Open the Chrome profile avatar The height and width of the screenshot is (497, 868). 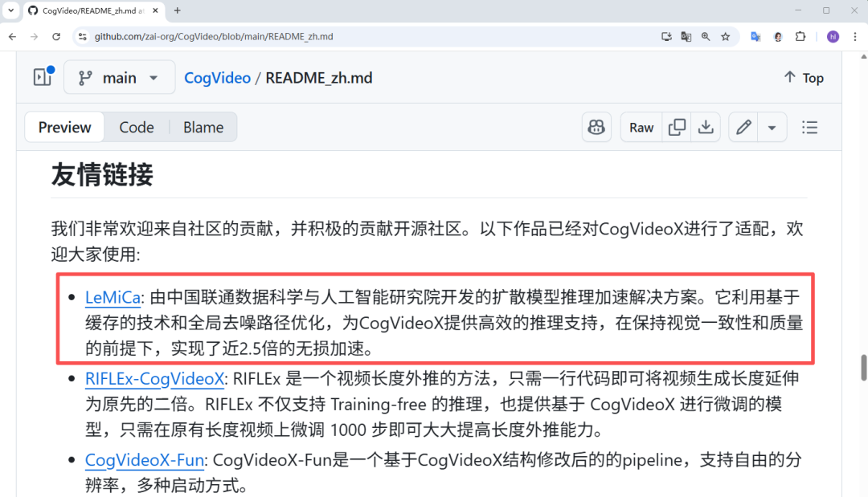click(833, 36)
